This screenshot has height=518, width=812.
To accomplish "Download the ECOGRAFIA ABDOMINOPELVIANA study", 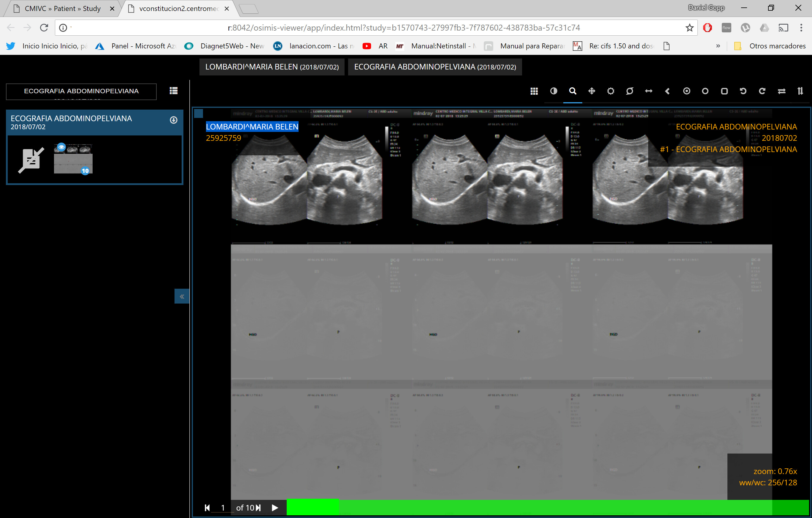I will pos(173,120).
